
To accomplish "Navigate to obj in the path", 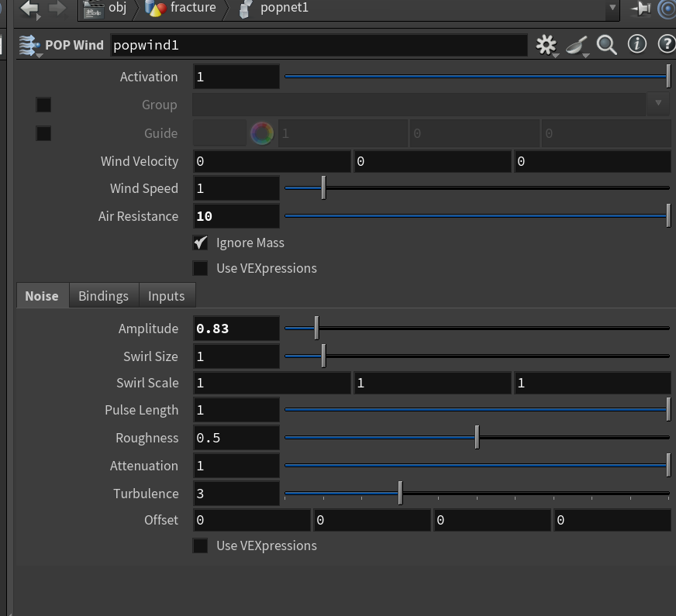I will tap(117, 7).
